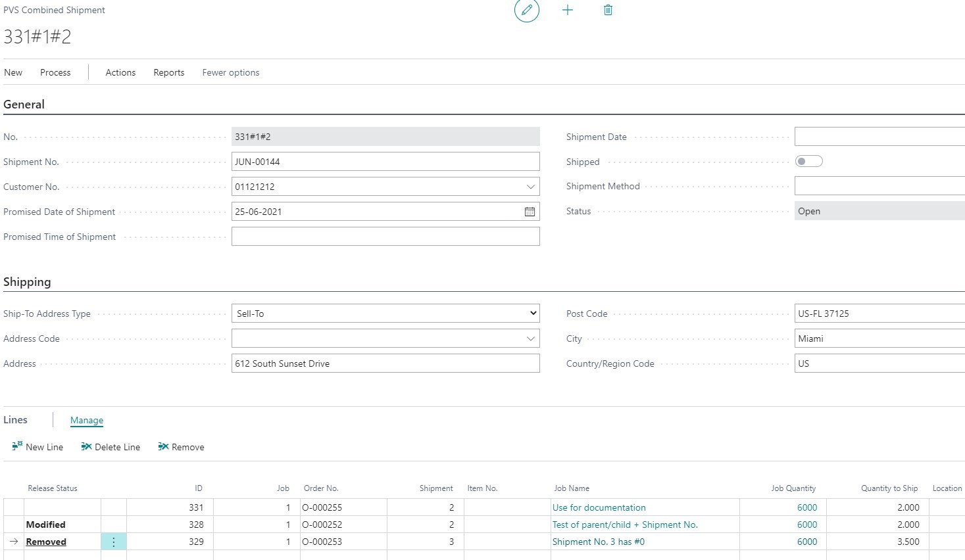Click Order No. O-000253 cell
The image size is (965, 560).
click(x=343, y=542)
